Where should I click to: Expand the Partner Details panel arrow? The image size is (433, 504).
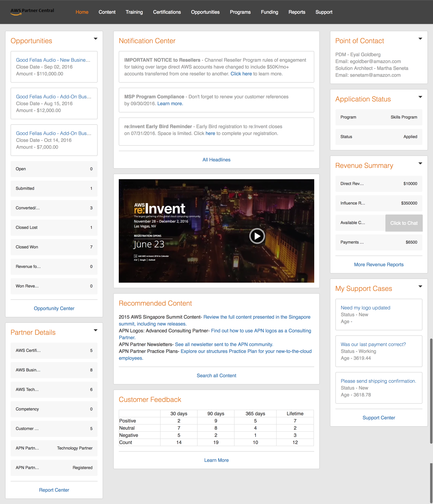pyautogui.click(x=95, y=330)
